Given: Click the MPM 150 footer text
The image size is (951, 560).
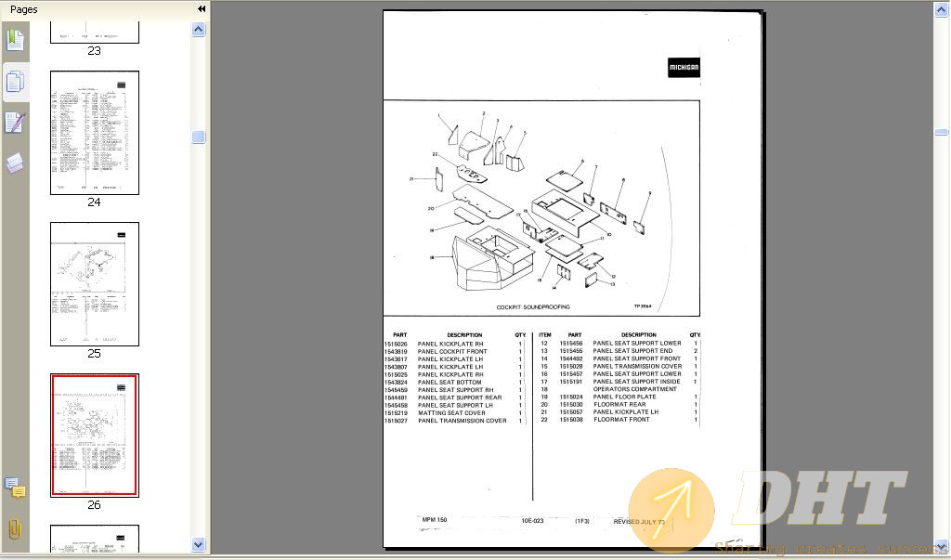Looking at the screenshot, I should click(x=435, y=520).
